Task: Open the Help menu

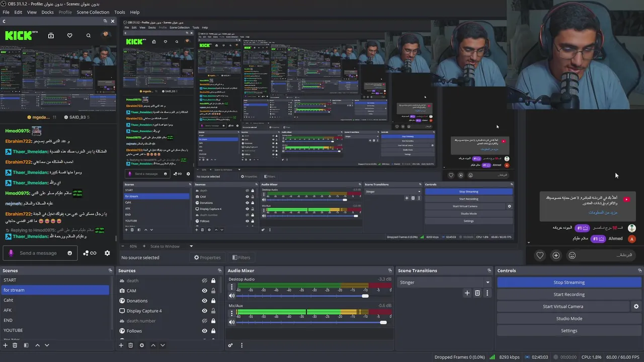Action: pos(135,12)
